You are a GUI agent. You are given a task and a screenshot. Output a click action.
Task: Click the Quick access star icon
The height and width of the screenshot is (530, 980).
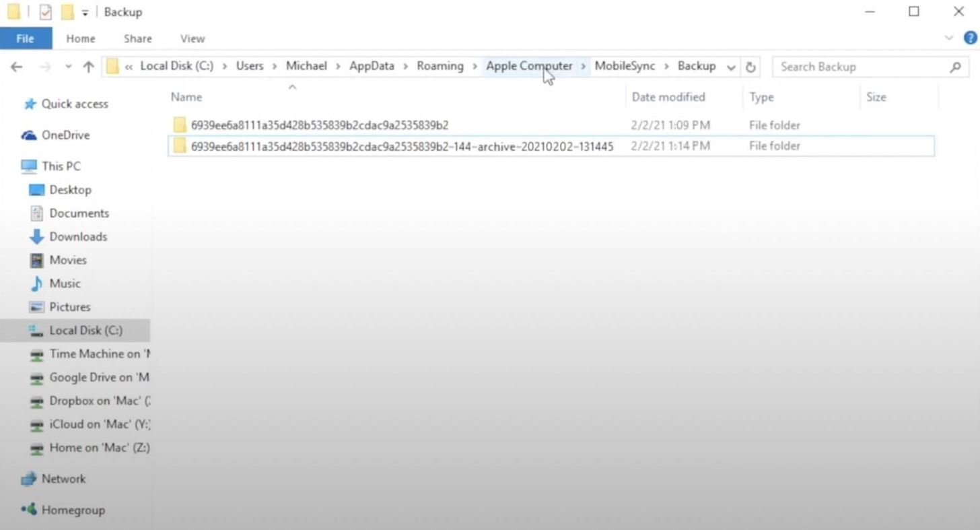point(30,104)
